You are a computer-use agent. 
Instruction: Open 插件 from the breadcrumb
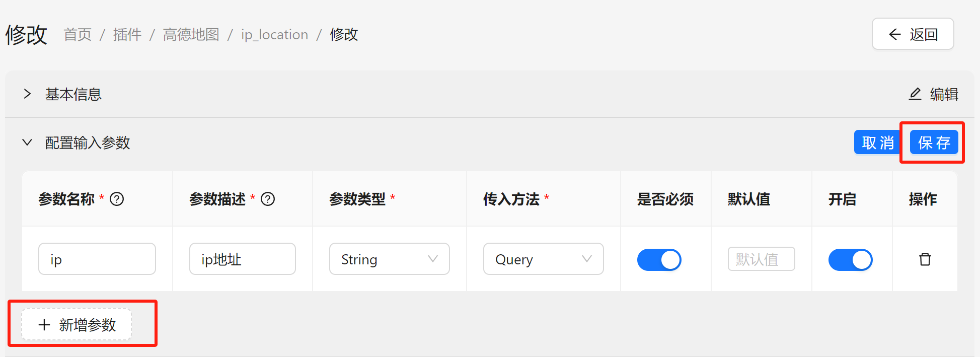[x=127, y=34]
